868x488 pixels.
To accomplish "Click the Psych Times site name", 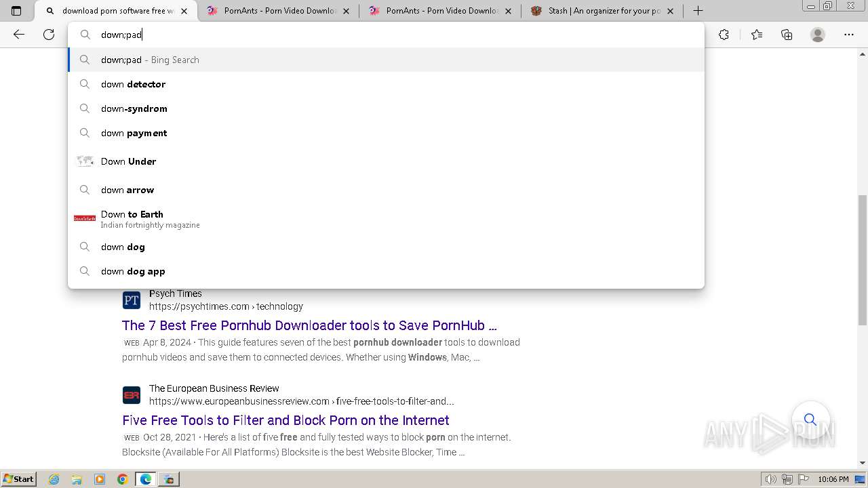I will (176, 293).
